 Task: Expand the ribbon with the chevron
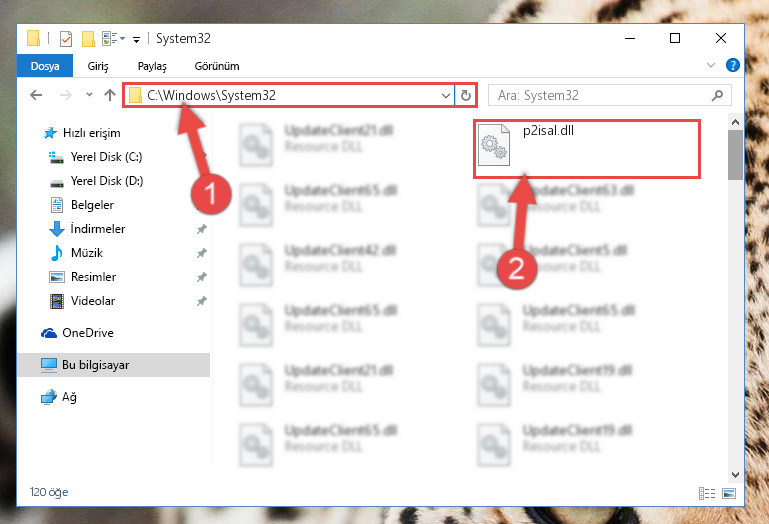(711, 65)
